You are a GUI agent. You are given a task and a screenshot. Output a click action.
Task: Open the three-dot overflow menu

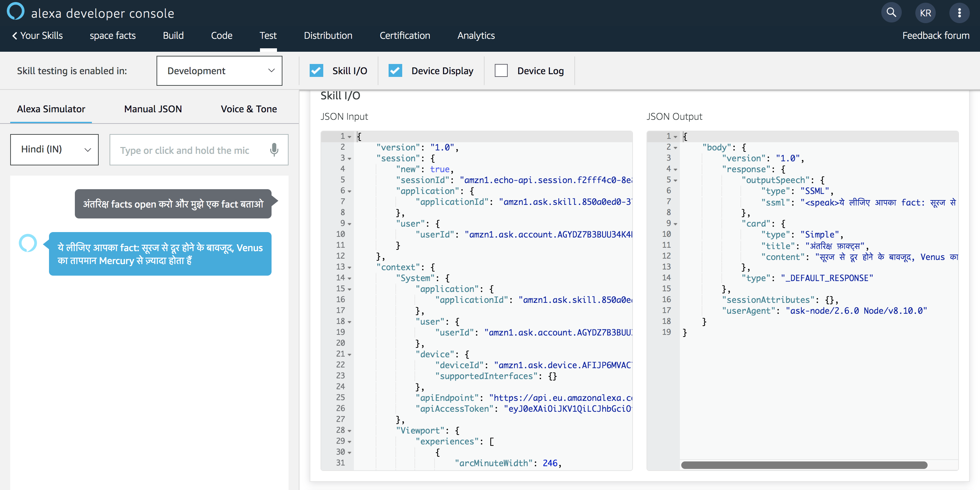(960, 13)
